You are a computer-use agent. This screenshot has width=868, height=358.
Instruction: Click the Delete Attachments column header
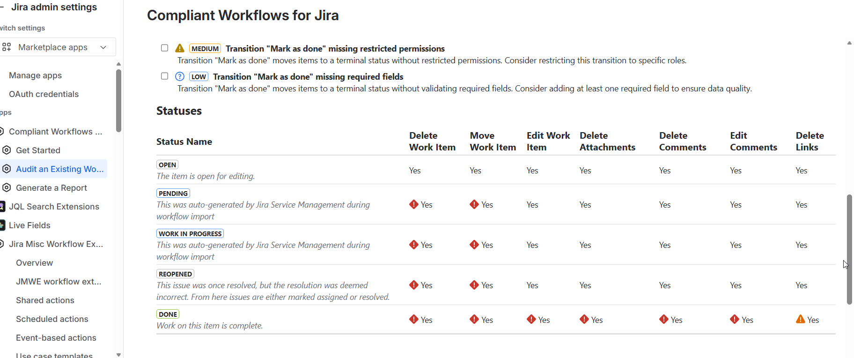[607, 141]
